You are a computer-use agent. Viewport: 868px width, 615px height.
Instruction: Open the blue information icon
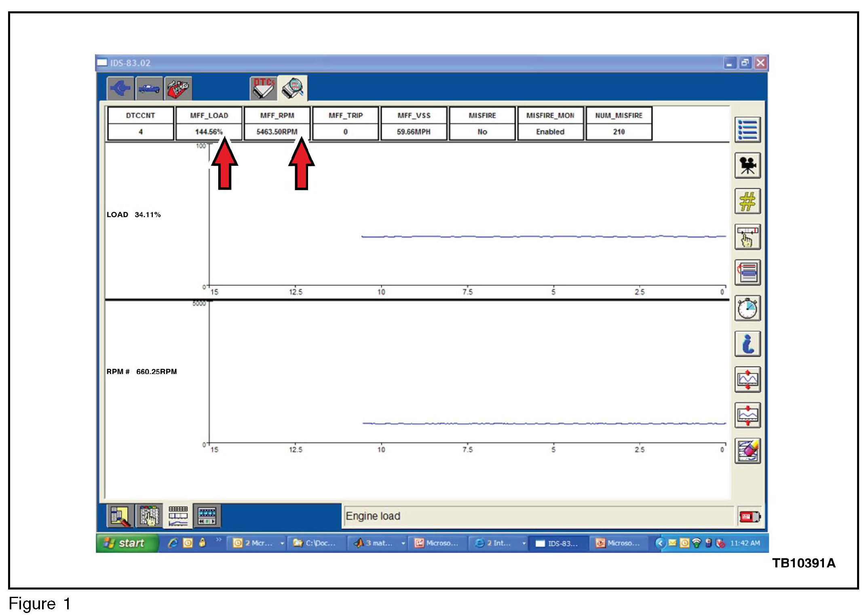point(747,344)
